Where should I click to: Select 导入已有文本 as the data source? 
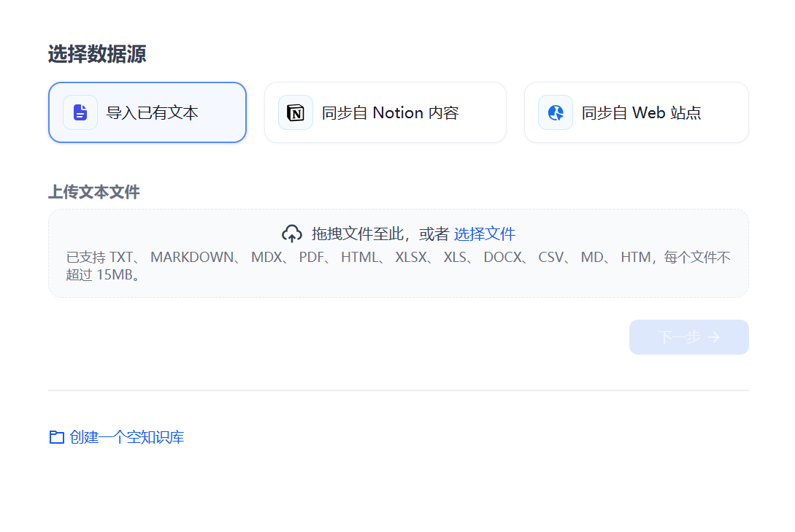pyautogui.click(x=152, y=113)
